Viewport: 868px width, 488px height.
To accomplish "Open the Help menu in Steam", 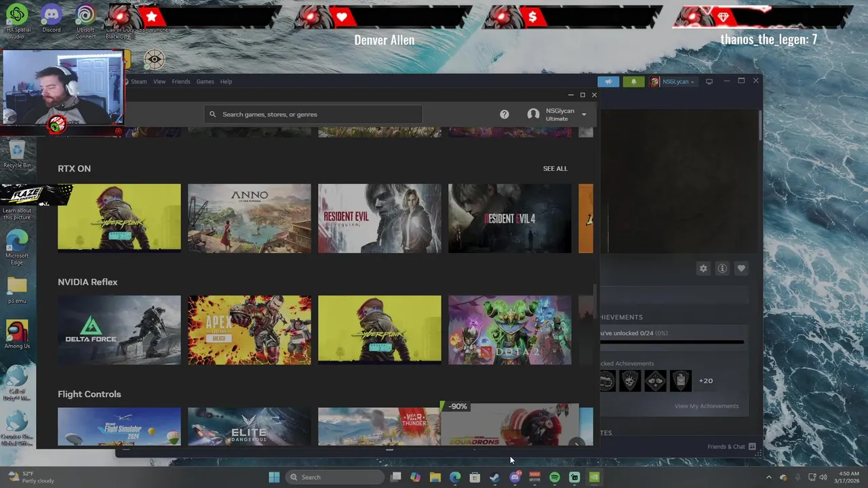I will coord(226,81).
